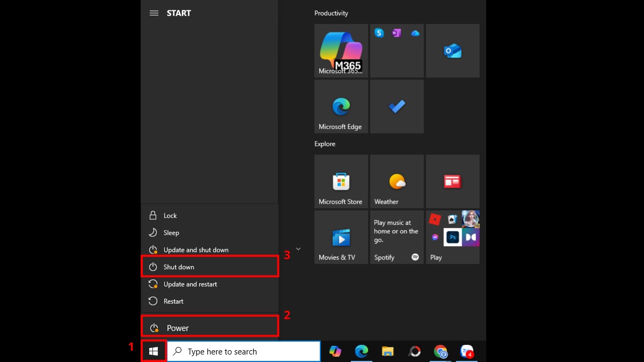Open the Outlook mail tile
Image resolution: width=644 pixels, height=362 pixels.
452,50
